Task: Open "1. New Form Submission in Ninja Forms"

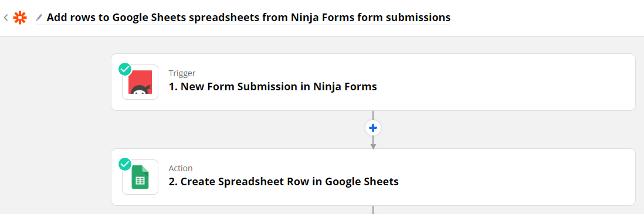Action: click(x=273, y=87)
